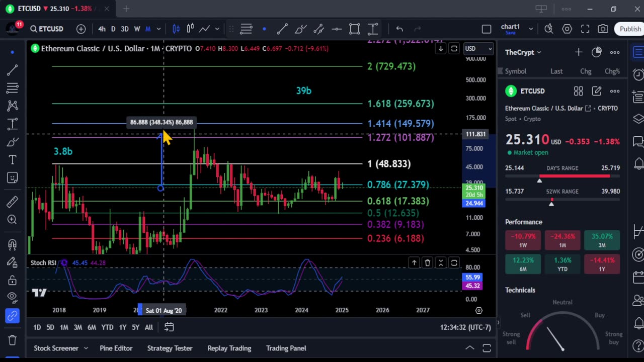Image resolution: width=644 pixels, height=362 pixels.
Task: Open ETCUSD details grid view icon
Action: click(579, 91)
